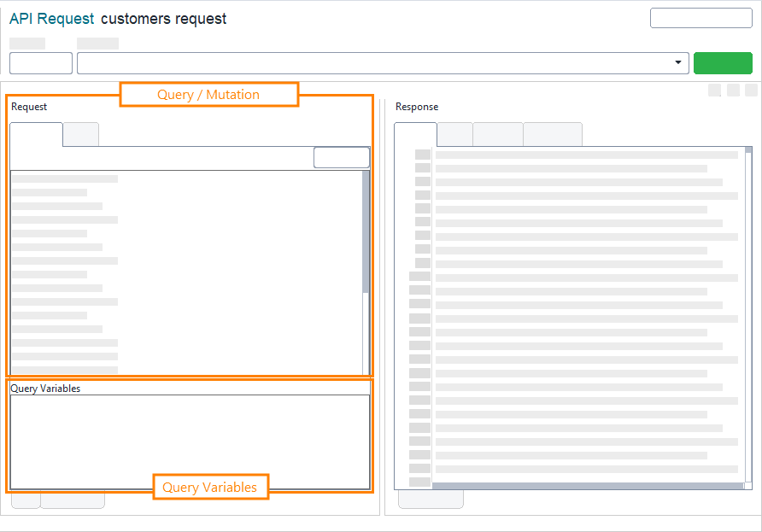Click the small button at the bottom-left of the Request area
This screenshot has height=532, width=762.
25,500
